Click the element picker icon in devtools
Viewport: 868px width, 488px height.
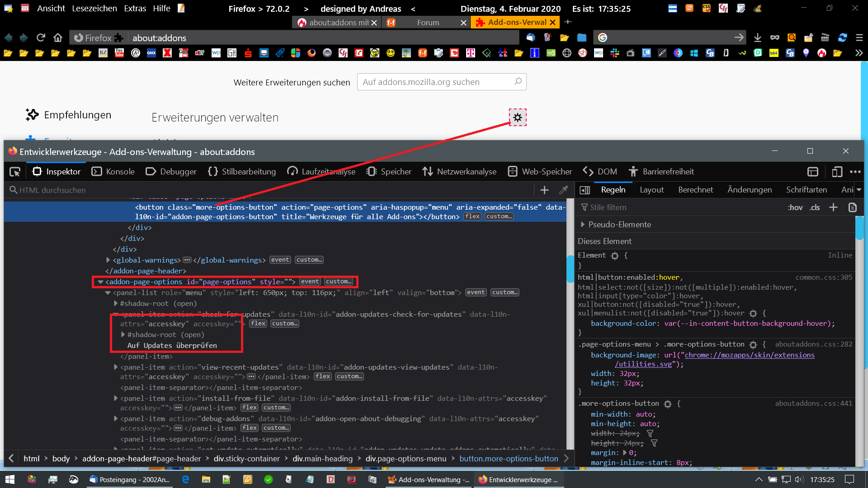coord(15,172)
